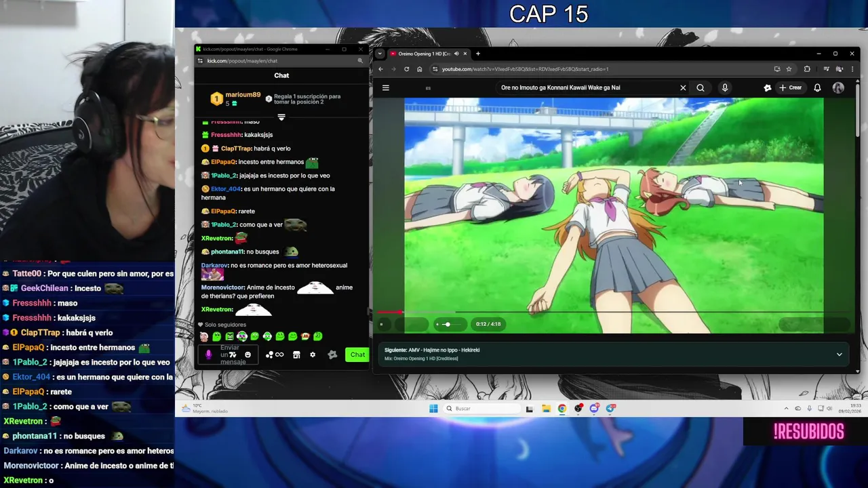Close the Oreimo Opening 1 HD tab
Screen dimensions: 868x488
coord(465,54)
